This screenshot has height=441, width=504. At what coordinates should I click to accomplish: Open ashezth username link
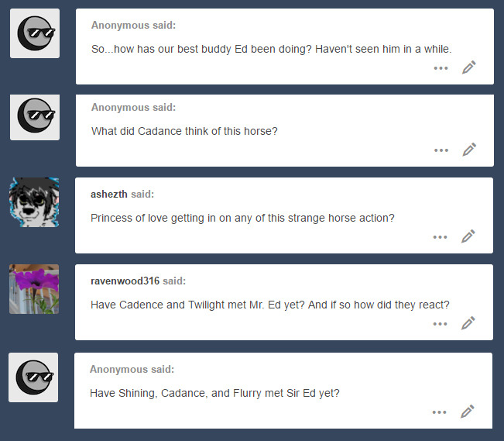(109, 194)
